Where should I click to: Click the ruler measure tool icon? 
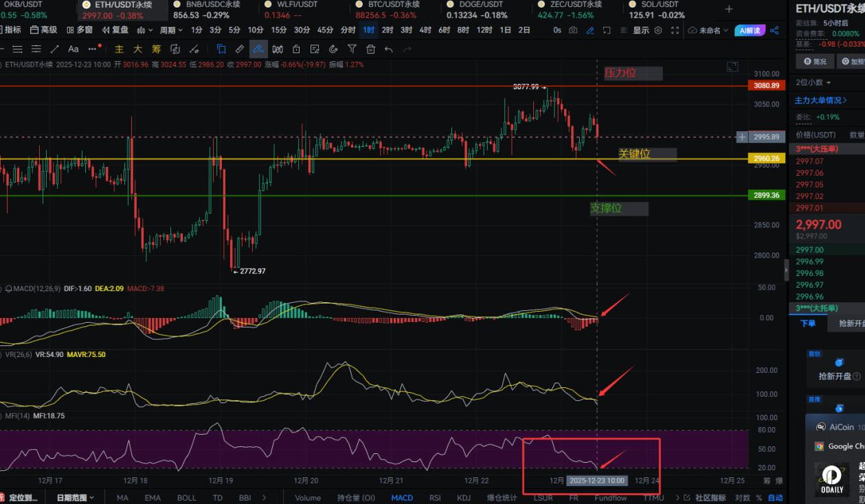point(239,49)
